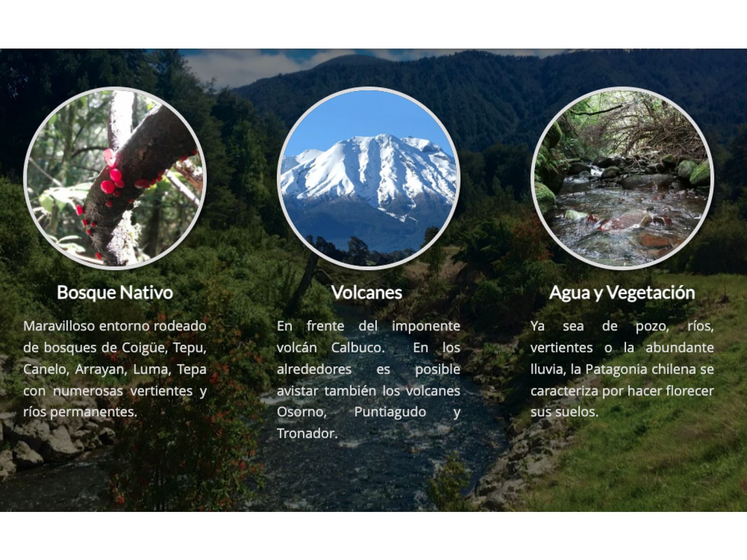Select the forest stream circular photo

622,178
